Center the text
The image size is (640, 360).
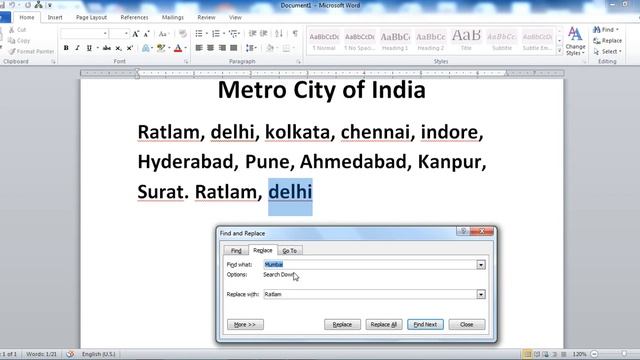[x=211, y=48]
